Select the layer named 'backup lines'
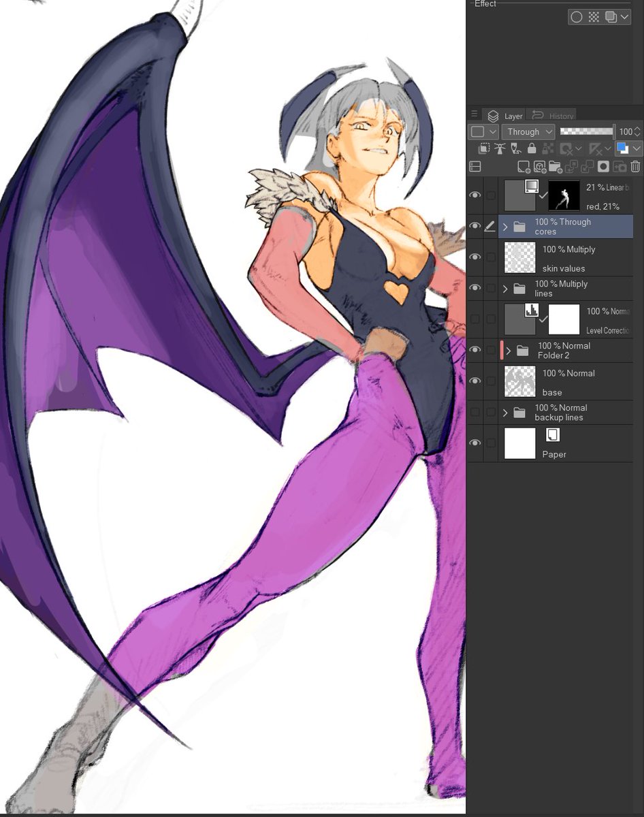This screenshot has height=817, width=644. coord(558,417)
